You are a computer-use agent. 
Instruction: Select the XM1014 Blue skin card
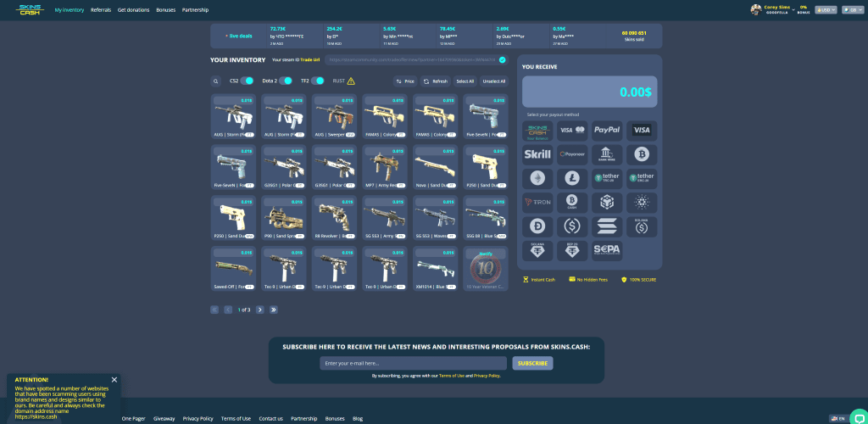(435, 269)
